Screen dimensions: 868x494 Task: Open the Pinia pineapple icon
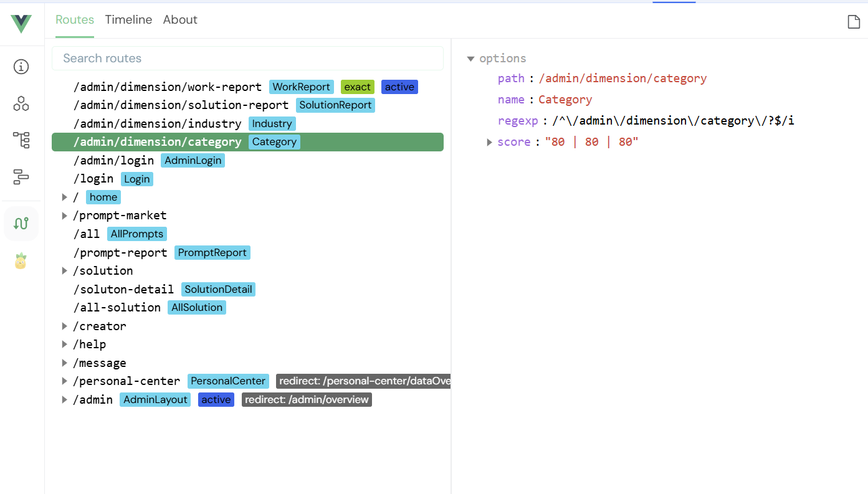21,260
